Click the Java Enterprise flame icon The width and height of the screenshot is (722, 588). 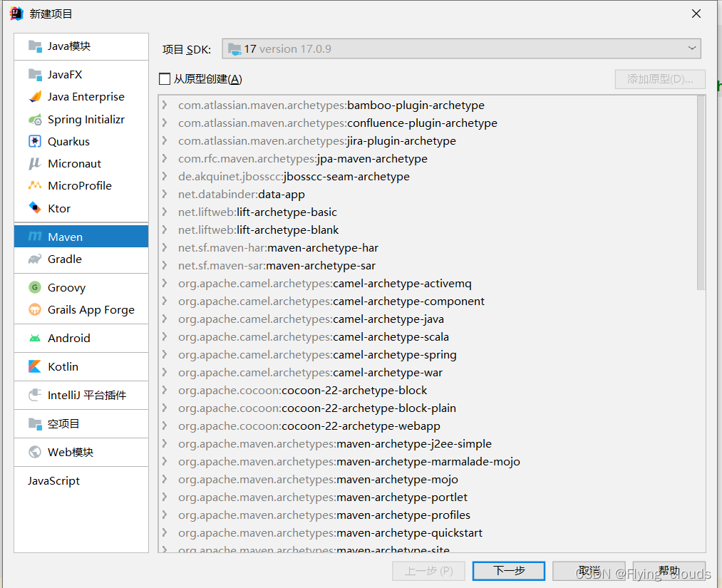point(35,97)
